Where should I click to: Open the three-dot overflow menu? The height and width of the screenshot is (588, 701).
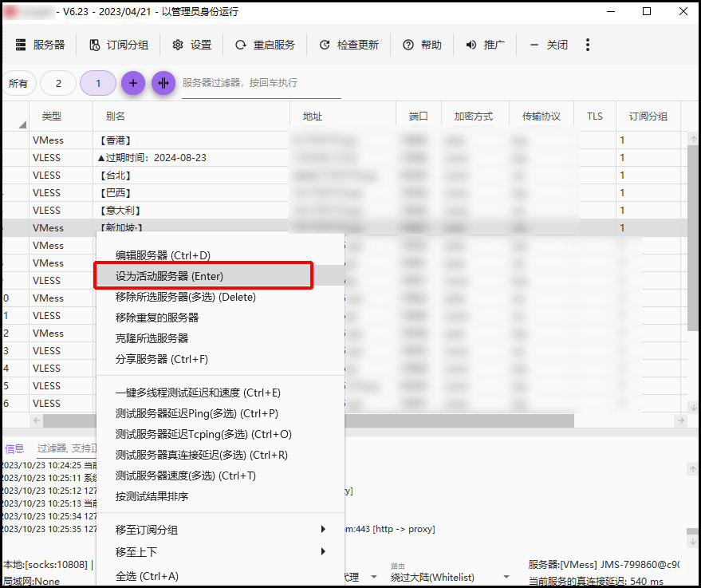pyautogui.click(x=588, y=45)
